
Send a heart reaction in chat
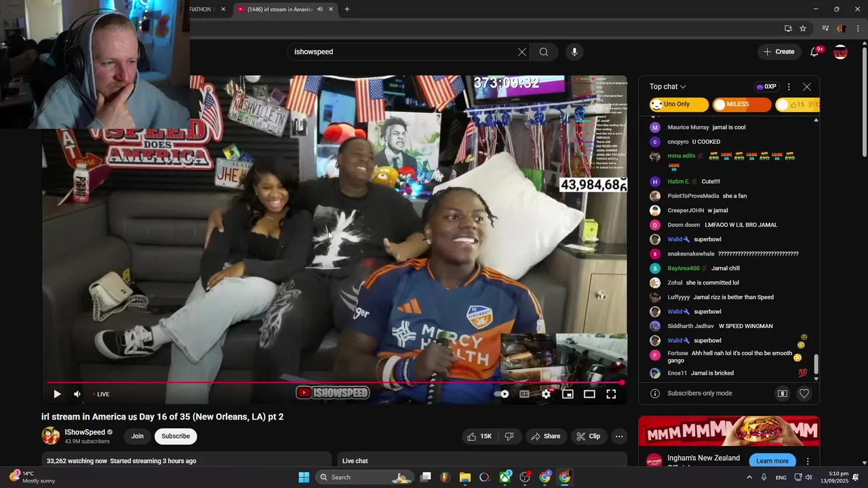tap(804, 393)
